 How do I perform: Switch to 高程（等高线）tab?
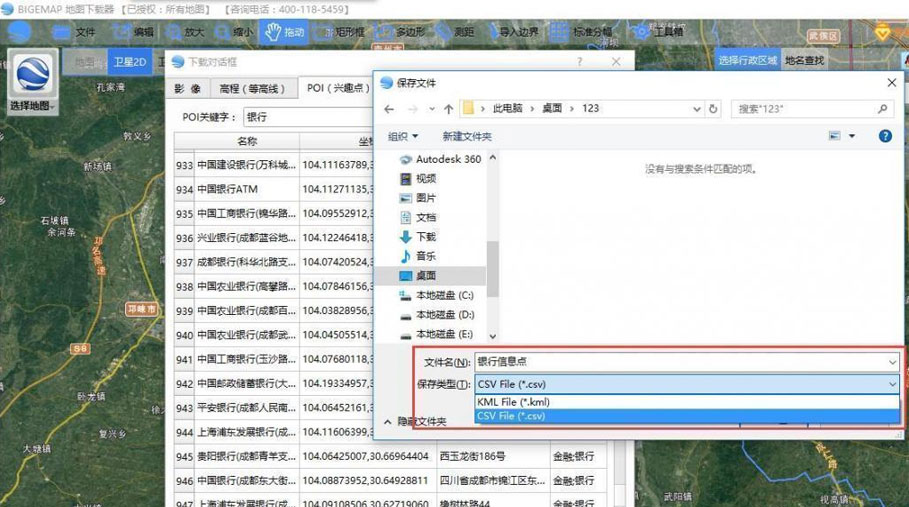(x=253, y=89)
